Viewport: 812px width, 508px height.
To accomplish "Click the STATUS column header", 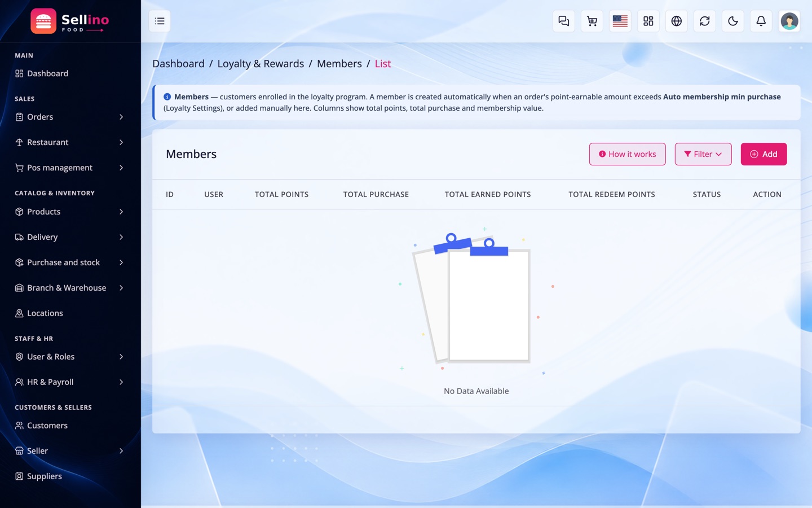I will tap(707, 194).
